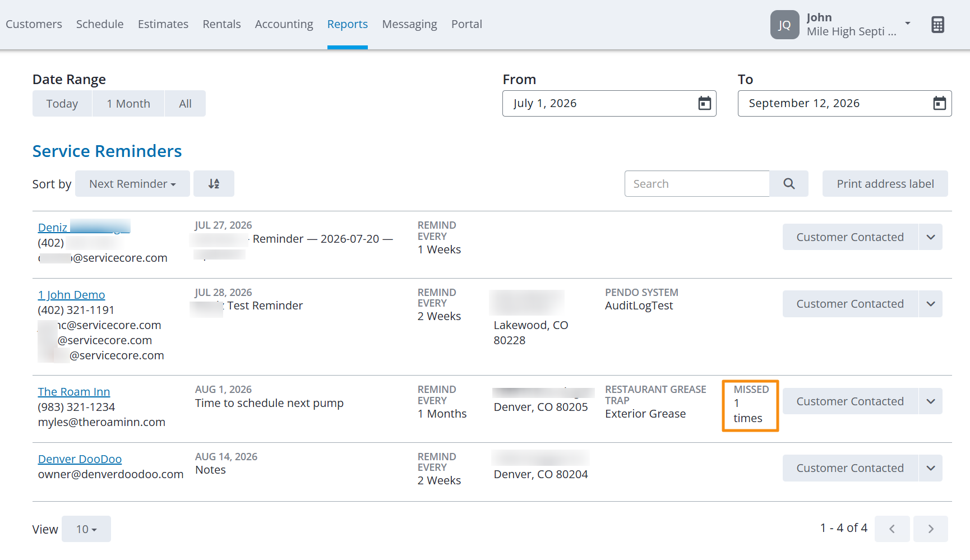Open the Denver DooDoo customer link
This screenshot has height=560, width=970.
[80, 459]
